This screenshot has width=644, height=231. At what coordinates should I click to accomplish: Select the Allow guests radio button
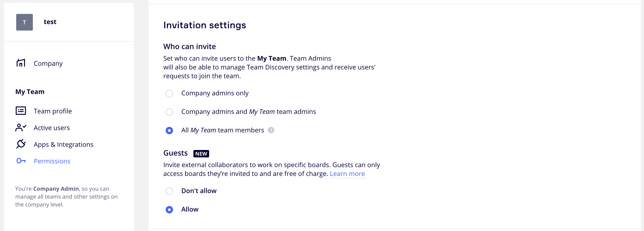[169, 209]
